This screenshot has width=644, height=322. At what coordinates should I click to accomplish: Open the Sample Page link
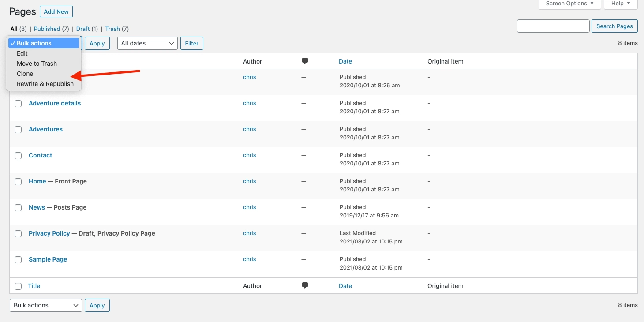click(x=48, y=259)
